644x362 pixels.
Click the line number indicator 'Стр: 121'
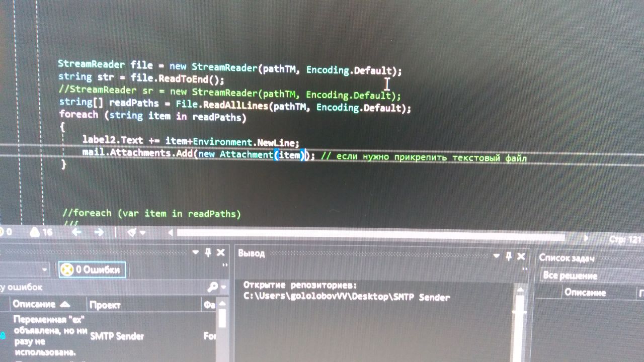pos(625,240)
